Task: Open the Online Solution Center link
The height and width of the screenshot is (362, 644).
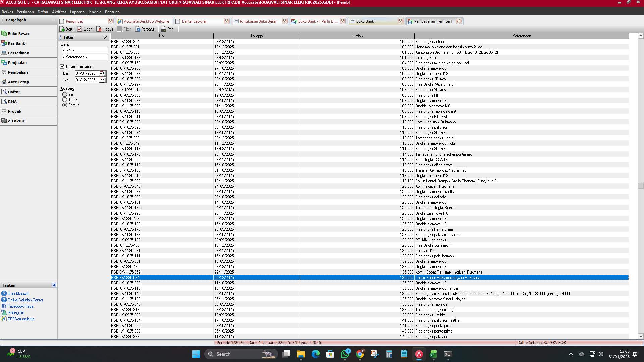Action: click(25, 300)
